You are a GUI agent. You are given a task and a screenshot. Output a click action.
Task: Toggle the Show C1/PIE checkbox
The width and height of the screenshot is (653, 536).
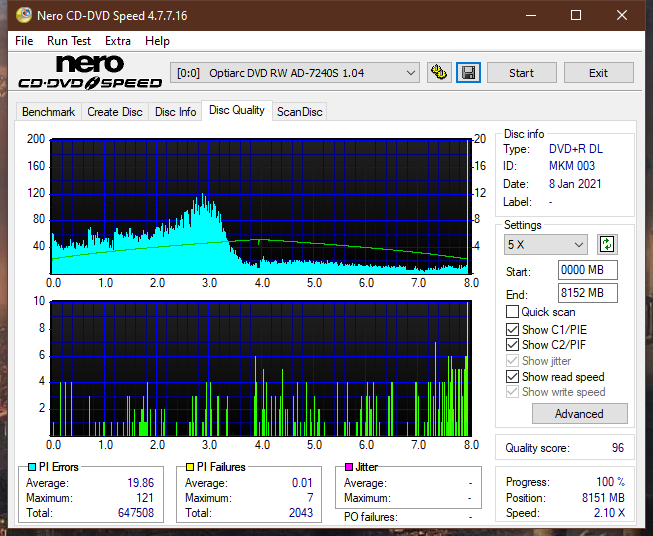513,329
